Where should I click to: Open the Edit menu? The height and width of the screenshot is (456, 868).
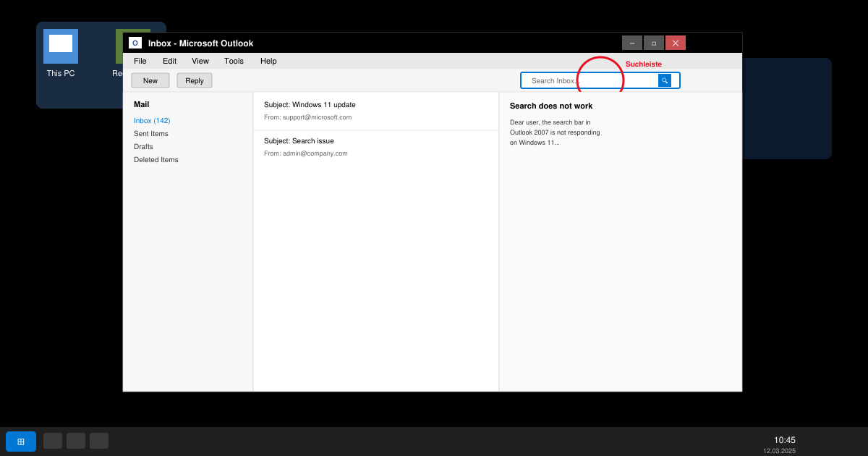169,62
